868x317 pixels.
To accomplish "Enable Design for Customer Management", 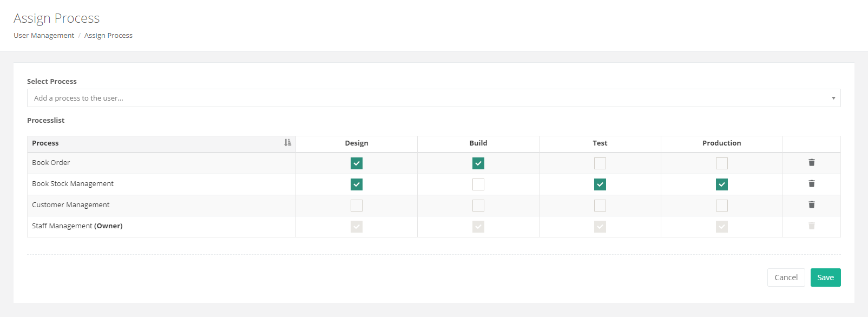I will pyautogui.click(x=357, y=206).
